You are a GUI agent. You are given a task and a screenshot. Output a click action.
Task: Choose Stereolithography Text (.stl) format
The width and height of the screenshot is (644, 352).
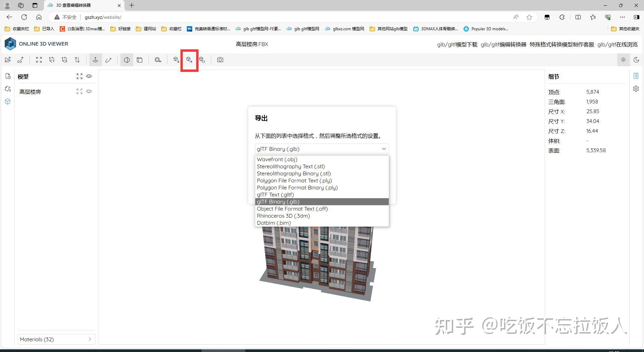(x=322, y=166)
